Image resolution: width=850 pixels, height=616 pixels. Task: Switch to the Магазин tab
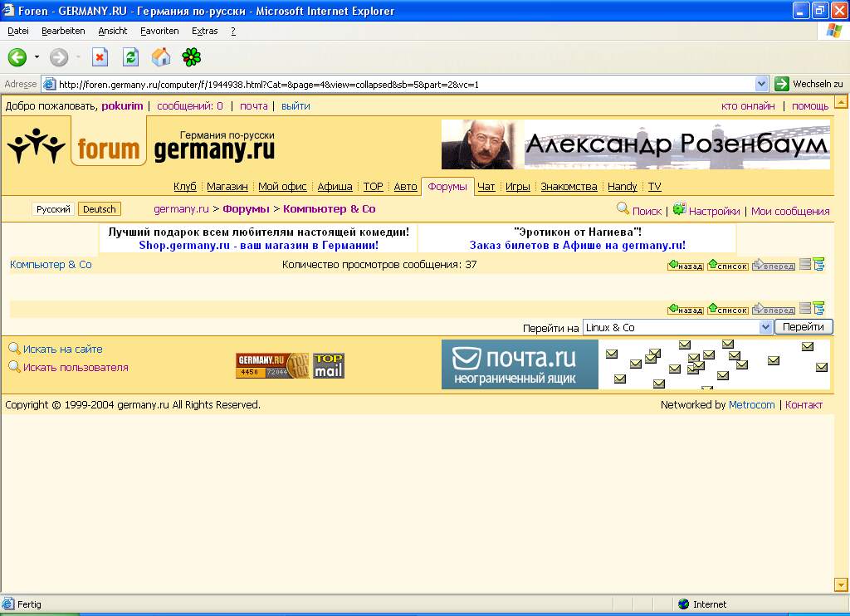(227, 187)
